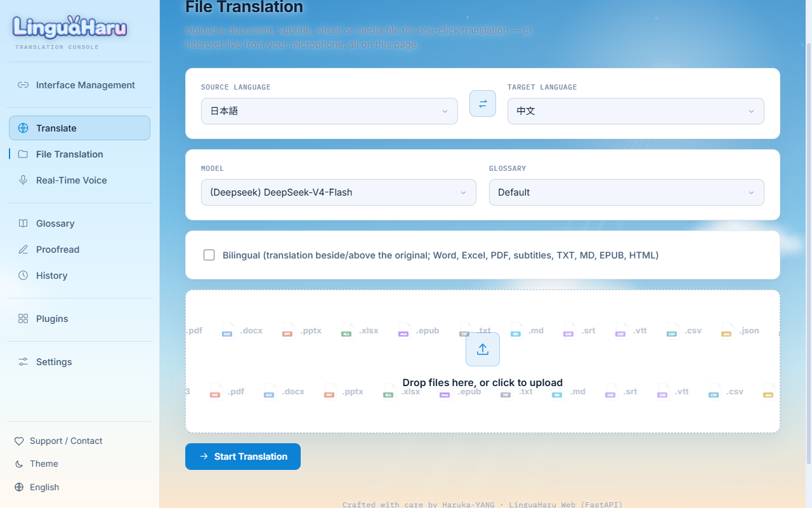The height and width of the screenshot is (508, 812).
Task: Click the globe icon beside Translate
Action: pos(23,128)
